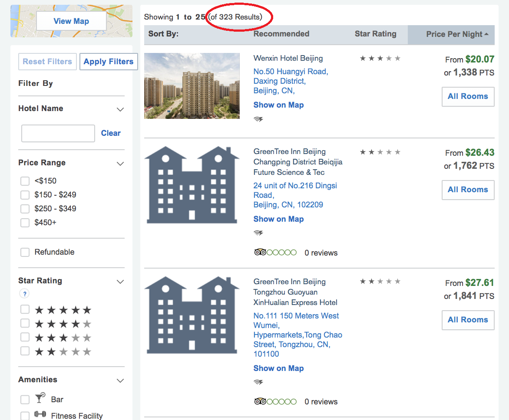Click GreenTree Tongzhou's WiFi amenity icon
The height and width of the screenshot is (420, 509).
(258, 382)
